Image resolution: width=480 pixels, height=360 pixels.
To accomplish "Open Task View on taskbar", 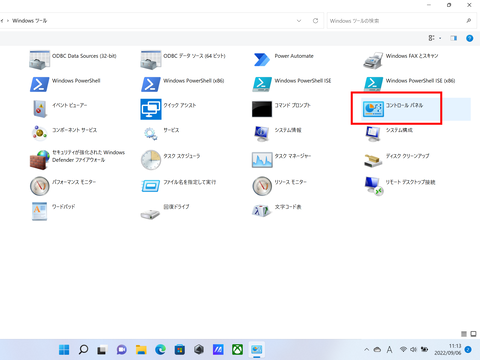I will 102,350.
